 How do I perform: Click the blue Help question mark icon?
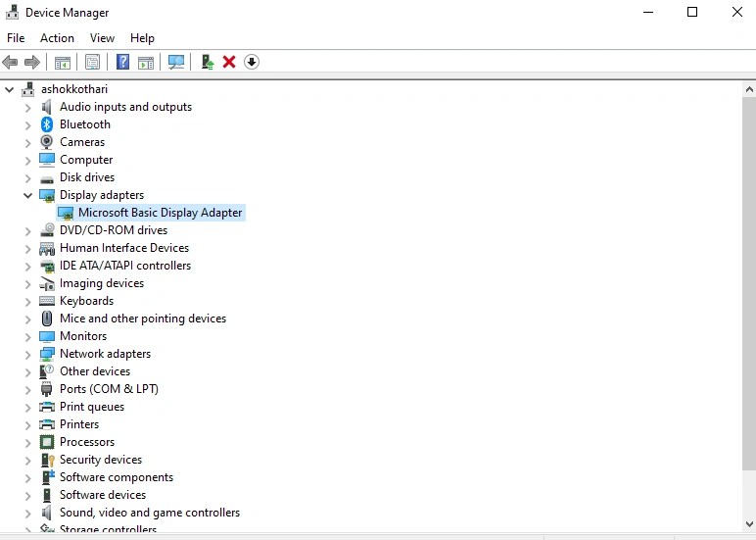pos(123,62)
